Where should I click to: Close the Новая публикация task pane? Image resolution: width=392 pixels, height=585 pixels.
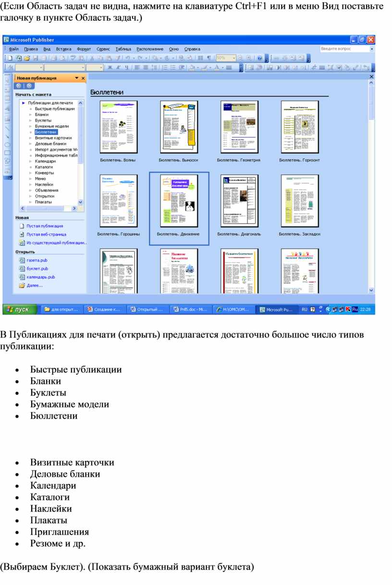click(x=83, y=78)
